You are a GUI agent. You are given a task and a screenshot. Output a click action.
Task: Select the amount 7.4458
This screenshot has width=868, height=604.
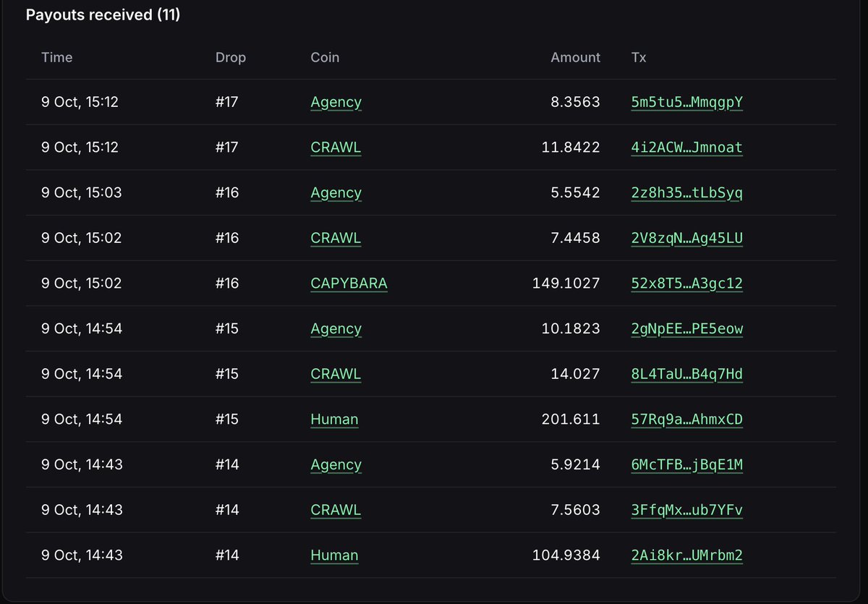tap(574, 238)
